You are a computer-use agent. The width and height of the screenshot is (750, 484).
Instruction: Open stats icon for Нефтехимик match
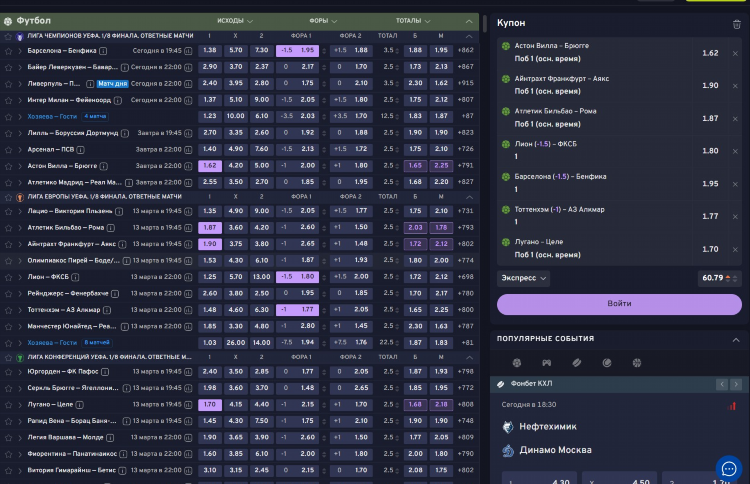(x=732, y=406)
